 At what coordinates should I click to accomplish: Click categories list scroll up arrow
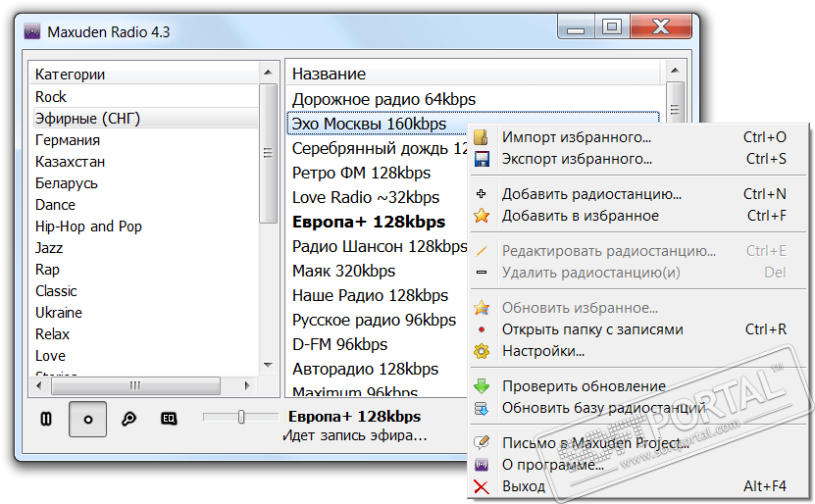point(268,73)
